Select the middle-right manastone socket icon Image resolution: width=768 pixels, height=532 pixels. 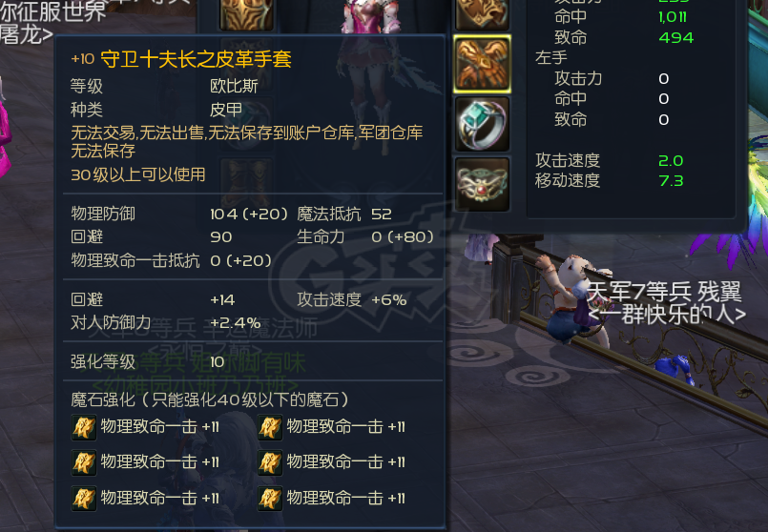click(x=270, y=463)
